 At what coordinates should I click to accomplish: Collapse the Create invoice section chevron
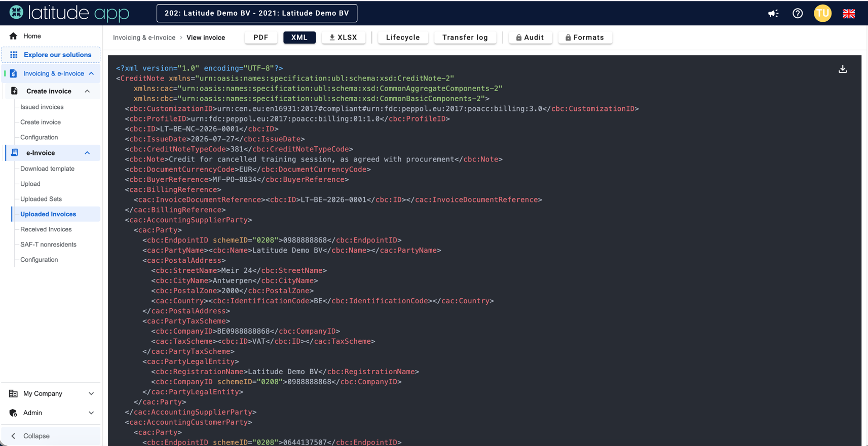point(87,91)
